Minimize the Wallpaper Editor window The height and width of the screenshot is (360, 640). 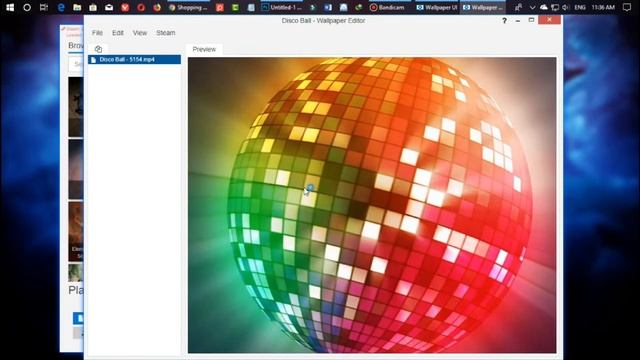click(x=518, y=20)
